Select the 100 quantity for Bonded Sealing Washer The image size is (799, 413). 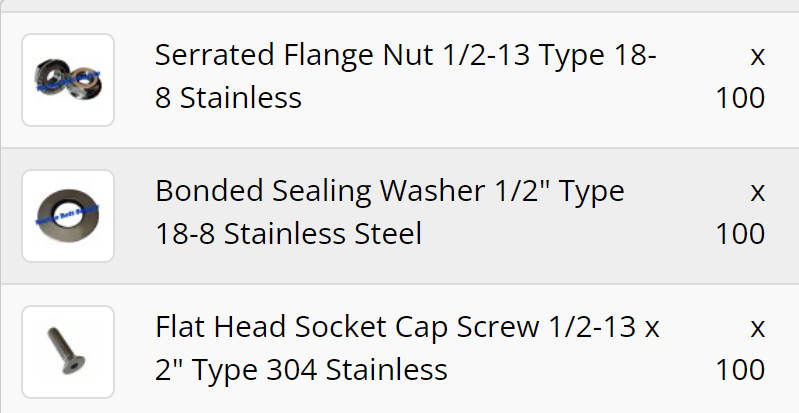(x=740, y=234)
